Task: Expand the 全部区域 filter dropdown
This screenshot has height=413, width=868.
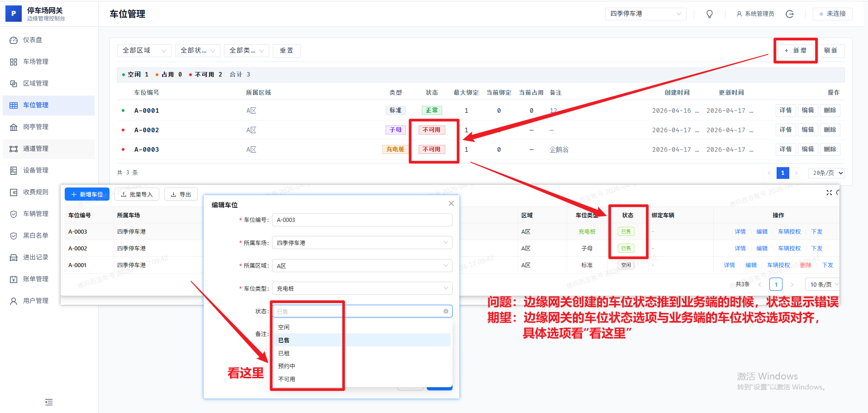Action: 144,51
